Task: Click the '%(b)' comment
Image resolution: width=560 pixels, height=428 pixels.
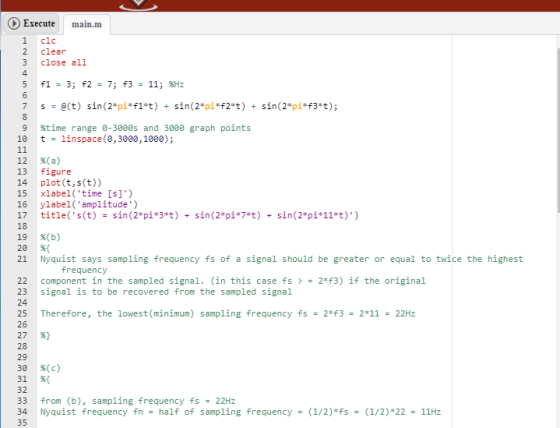Action: 50,237
